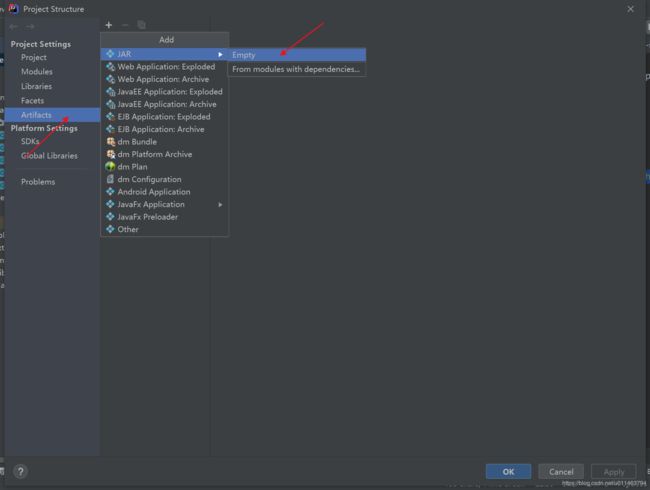Click the JavaFx Application icon
650x490 pixels.
point(110,204)
